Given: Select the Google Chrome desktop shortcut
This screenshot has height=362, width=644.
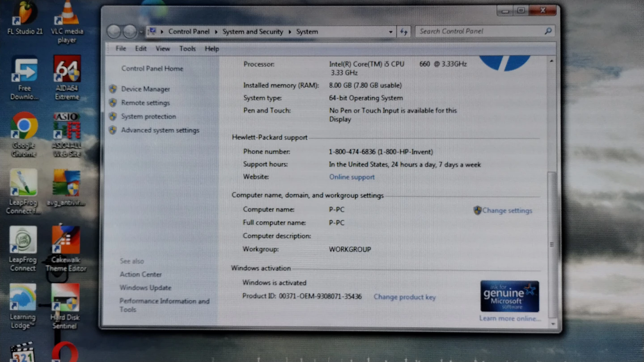Looking at the screenshot, I should coord(24,135).
